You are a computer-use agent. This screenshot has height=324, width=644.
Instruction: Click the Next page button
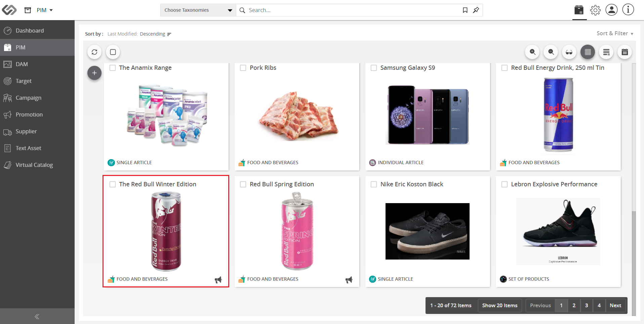pyautogui.click(x=615, y=306)
